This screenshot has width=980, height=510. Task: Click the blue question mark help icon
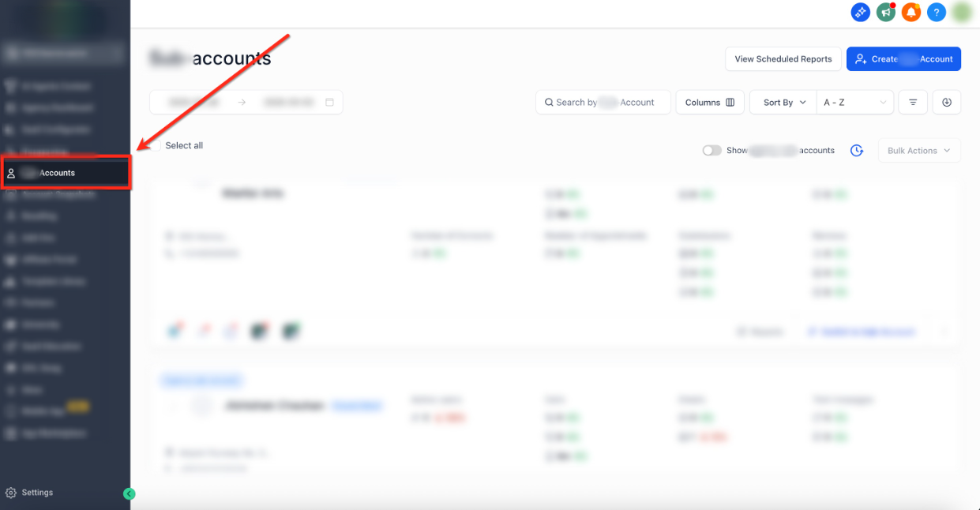pos(937,12)
